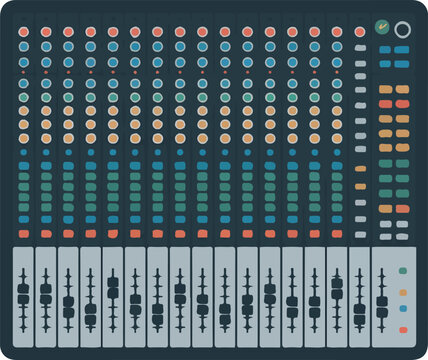Toggle the red-orange bottom button on the fifteenth channel

[x=337, y=234]
